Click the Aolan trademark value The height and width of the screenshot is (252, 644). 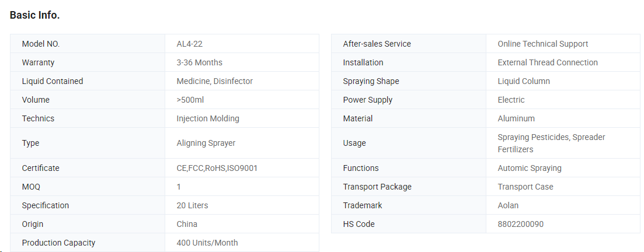tap(507, 205)
